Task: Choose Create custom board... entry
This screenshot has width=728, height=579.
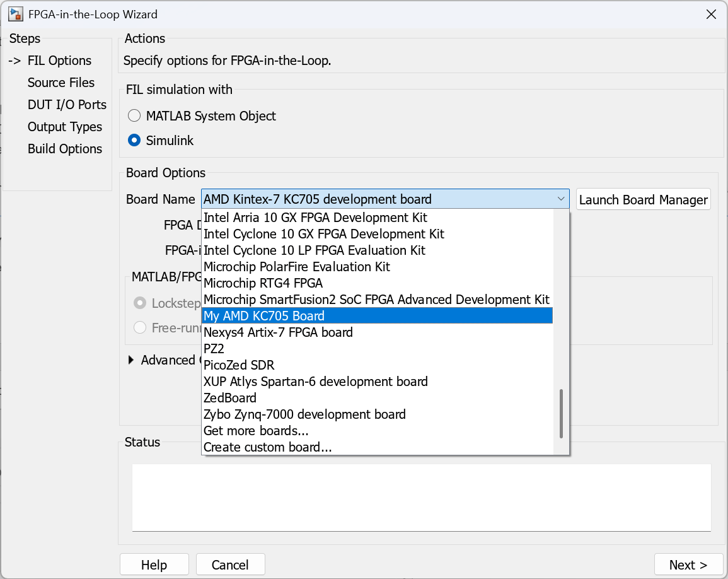Action: coord(267,447)
